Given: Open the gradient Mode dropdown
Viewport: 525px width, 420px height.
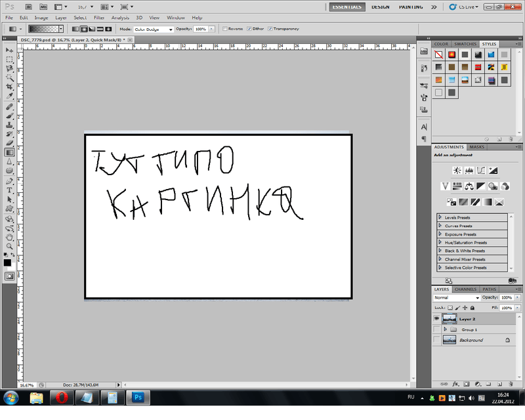Looking at the screenshot, I should (x=154, y=30).
